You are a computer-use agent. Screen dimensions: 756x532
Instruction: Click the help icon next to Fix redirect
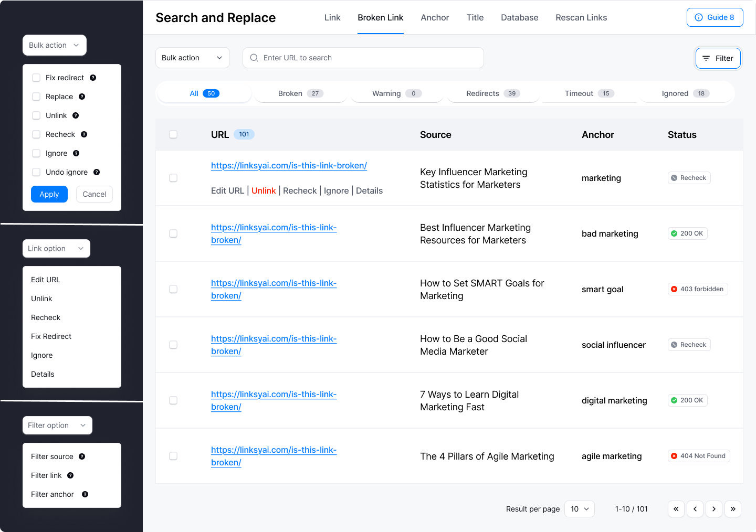coord(93,78)
